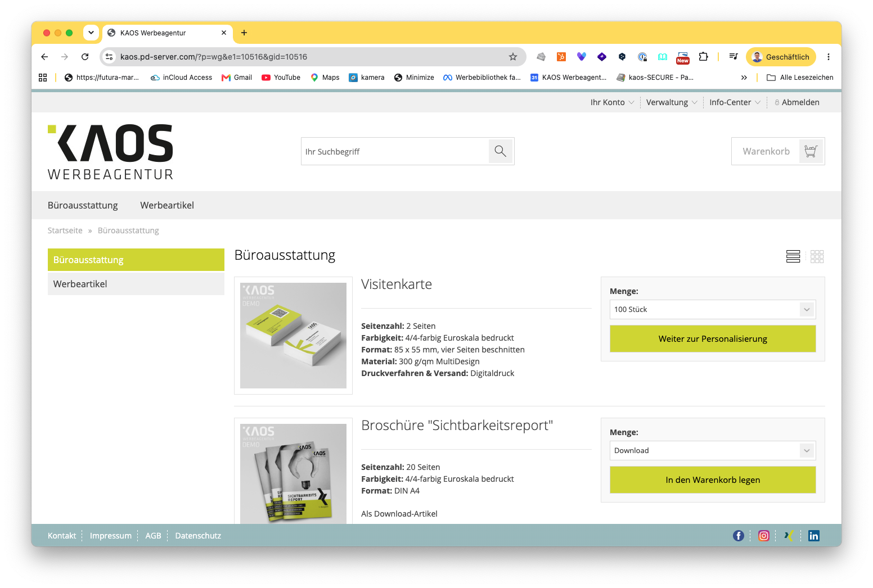Open the Xing icon in footer
Screen dimensions: 873x588
[789, 536]
